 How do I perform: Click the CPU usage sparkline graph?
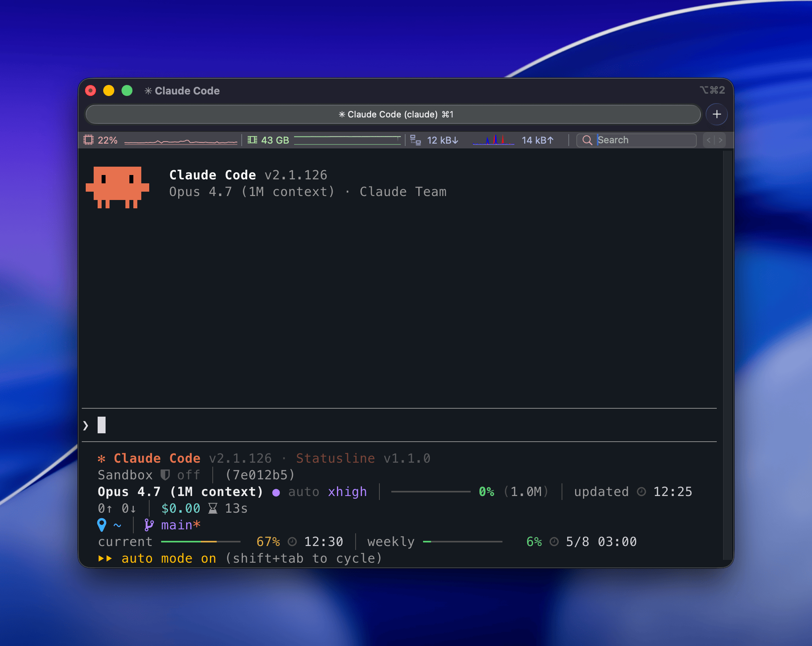181,141
